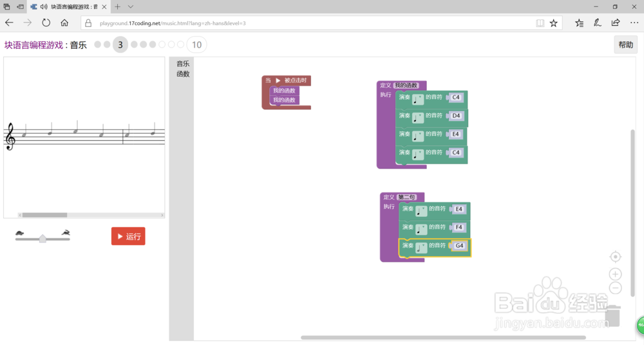
Task: Select second 我的函数 call block
Action: tap(284, 100)
